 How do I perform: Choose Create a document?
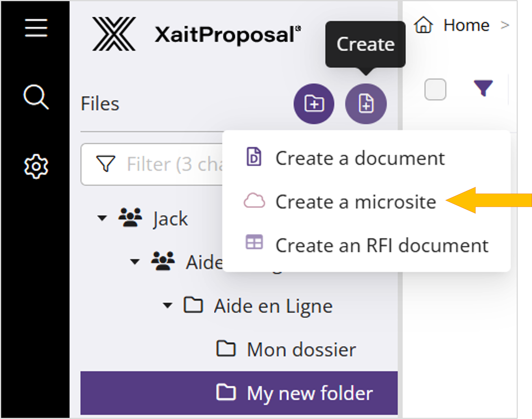(x=360, y=158)
